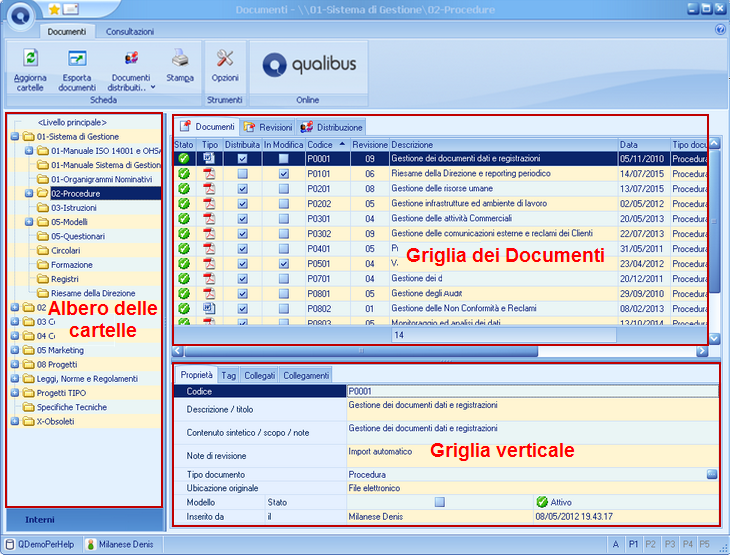Toggle Distribuita checkbox for P0101

243,174
